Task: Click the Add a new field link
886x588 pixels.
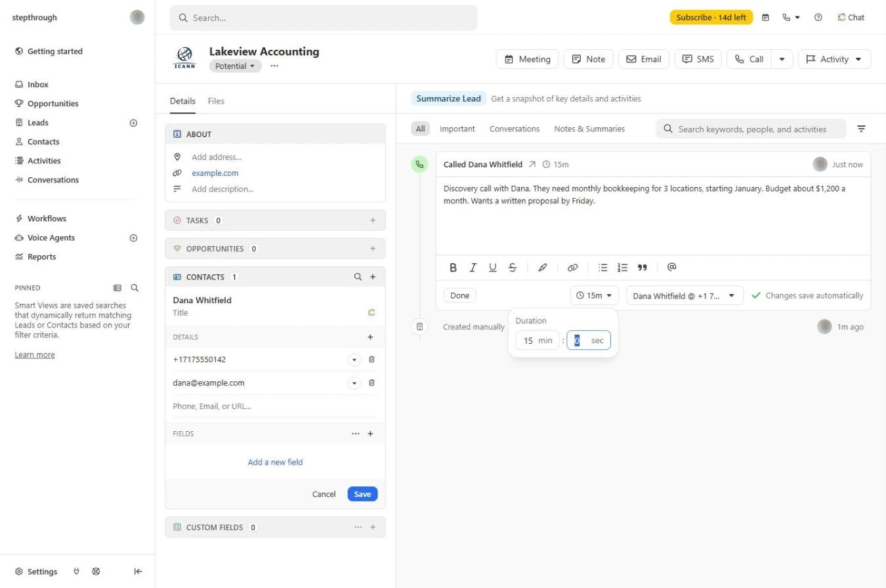Action: tap(275, 462)
